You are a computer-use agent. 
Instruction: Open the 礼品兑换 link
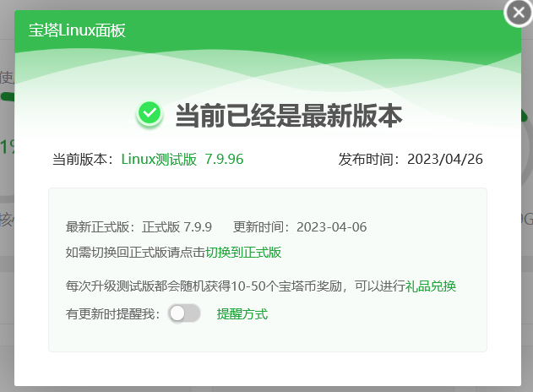point(430,286)
